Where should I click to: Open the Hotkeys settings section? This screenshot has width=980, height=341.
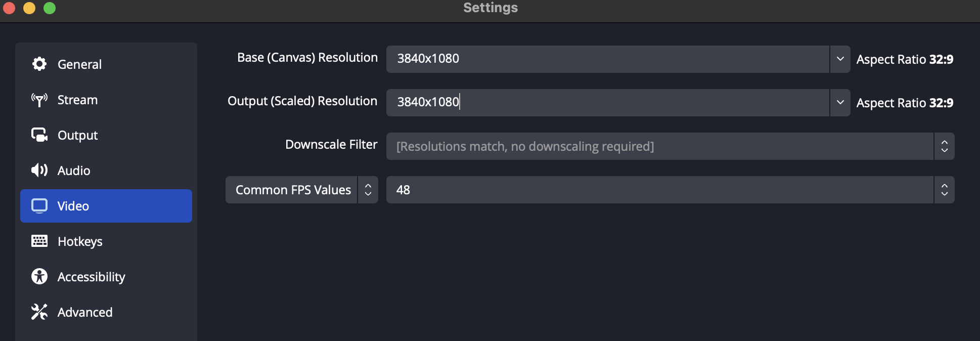tap(80, 241)
